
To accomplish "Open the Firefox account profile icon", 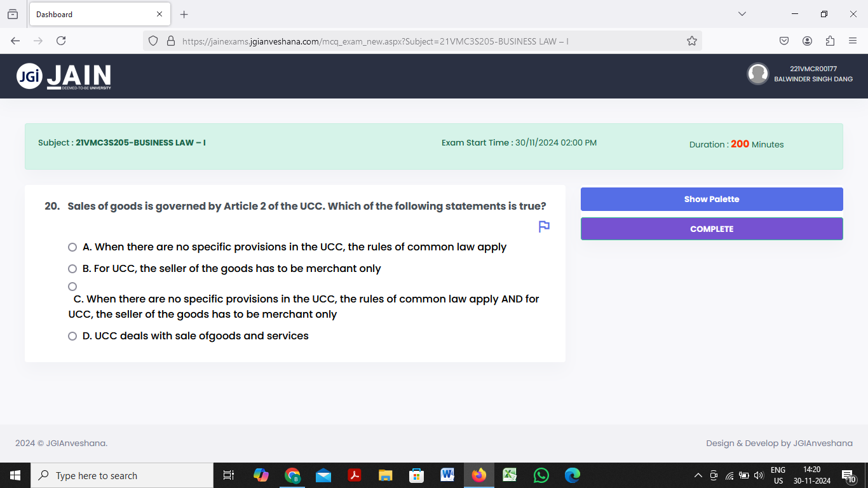I will (807, 40).
